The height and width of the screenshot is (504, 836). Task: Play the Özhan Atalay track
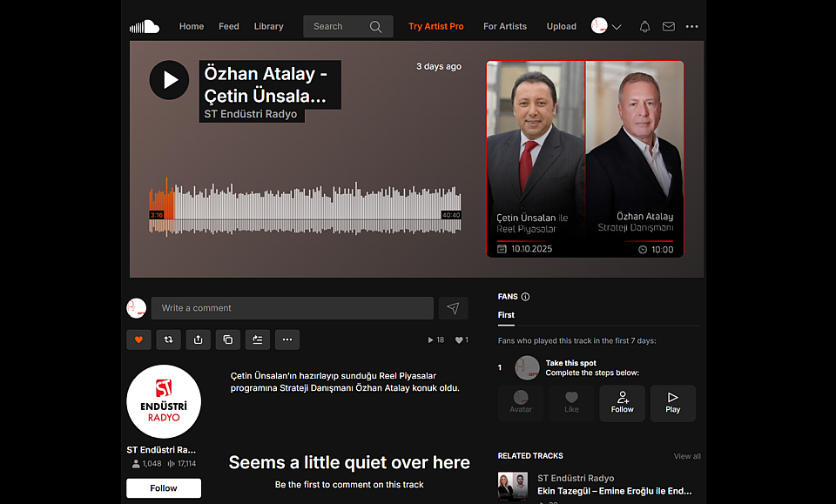point(169,80)
